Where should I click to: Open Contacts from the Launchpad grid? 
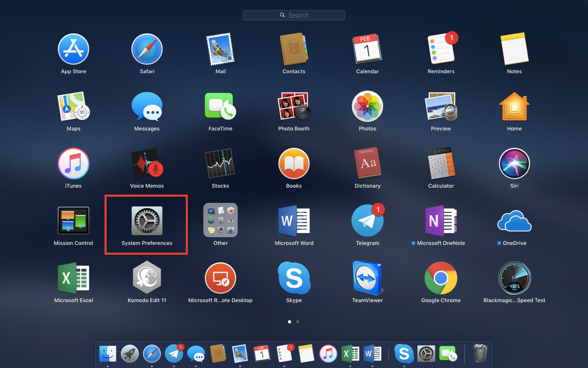pyautogui.click(x=294, y=50)
